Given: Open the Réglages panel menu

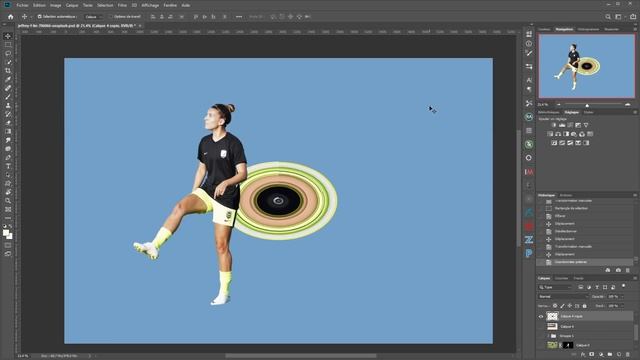Looking at the screenshot, I should click(635, 112).
